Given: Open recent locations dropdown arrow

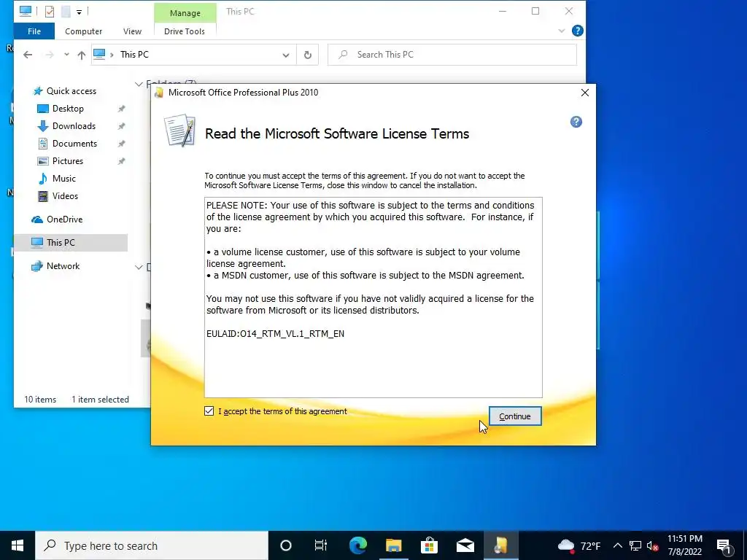Looking at the screenshot, I should 66,55.
